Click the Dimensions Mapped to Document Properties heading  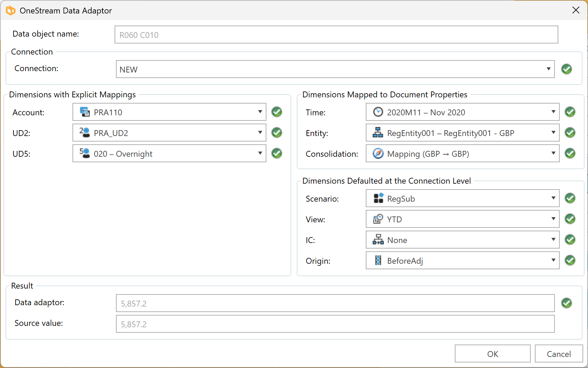click(x=385, y=95)
